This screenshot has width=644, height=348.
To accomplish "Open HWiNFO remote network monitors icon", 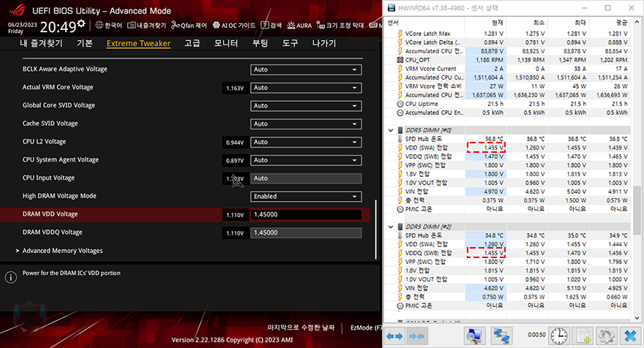I will (501, 336).
